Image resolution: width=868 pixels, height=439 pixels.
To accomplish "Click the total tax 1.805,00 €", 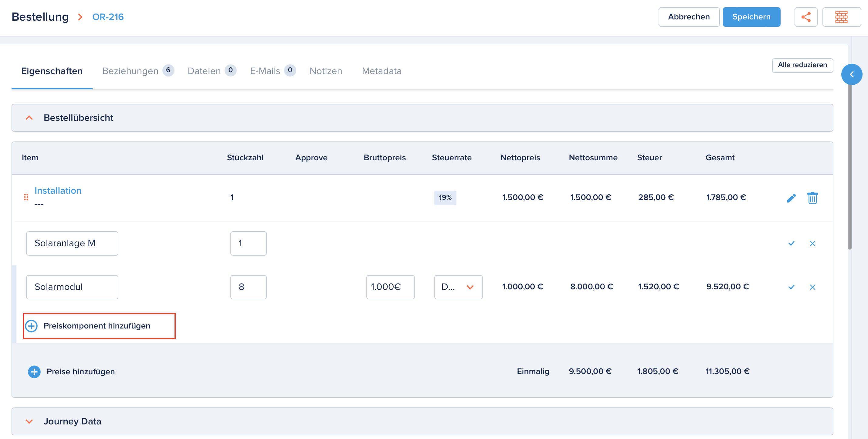I will click(657, 372).
